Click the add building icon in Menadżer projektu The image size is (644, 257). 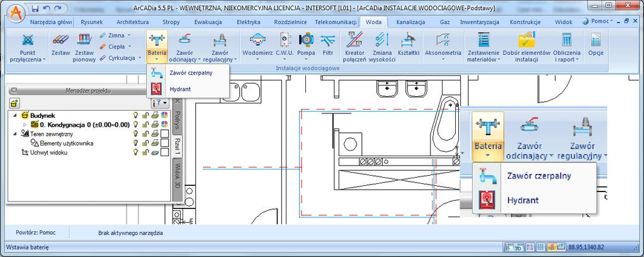point(14,103)
